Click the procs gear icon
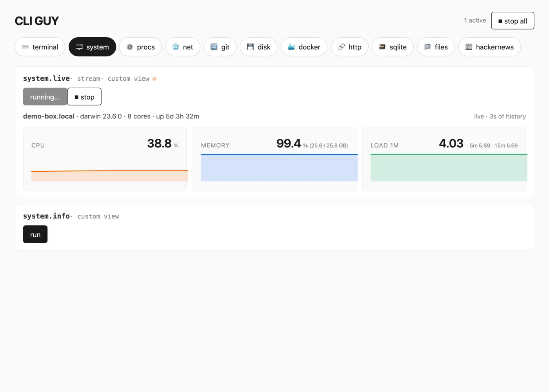This screenshot has width=549, height=392. tap(130, 47)
